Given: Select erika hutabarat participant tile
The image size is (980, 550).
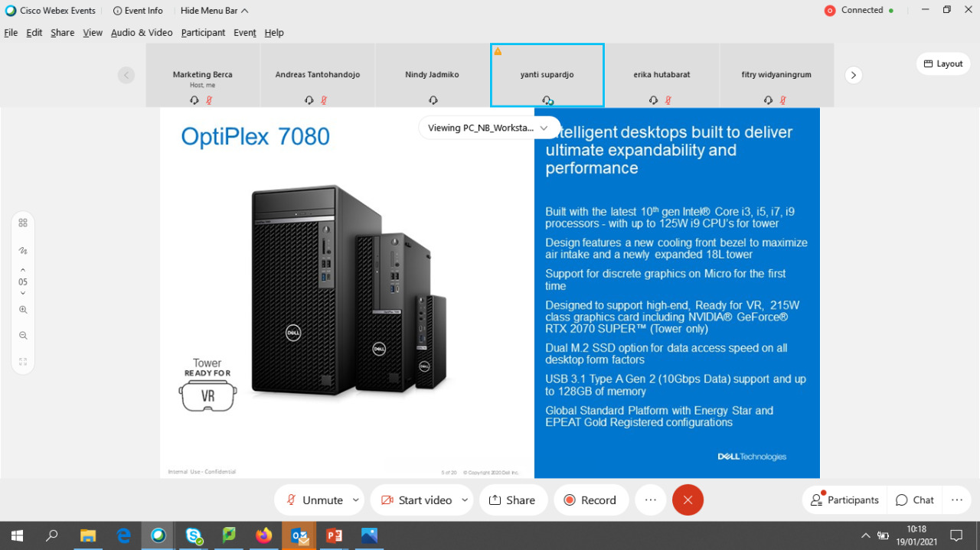Looking at the screenshot, I should coord(662,75).
